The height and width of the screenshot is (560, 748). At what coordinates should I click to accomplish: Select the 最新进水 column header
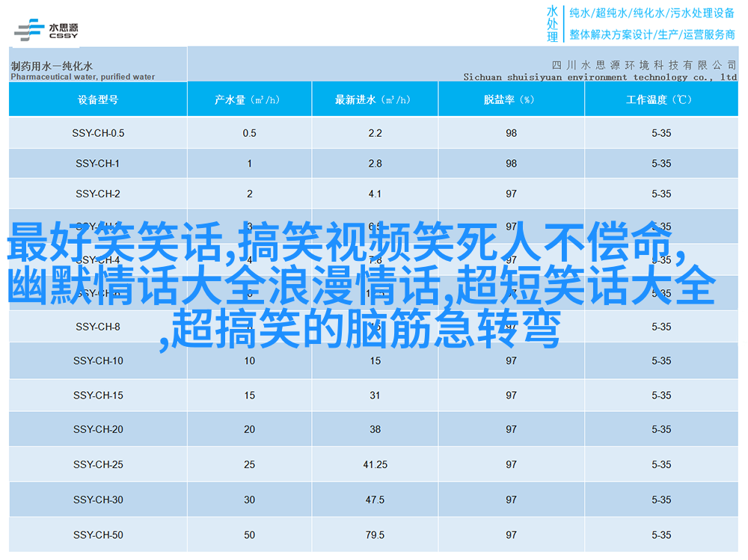click(x=375, y=99)
